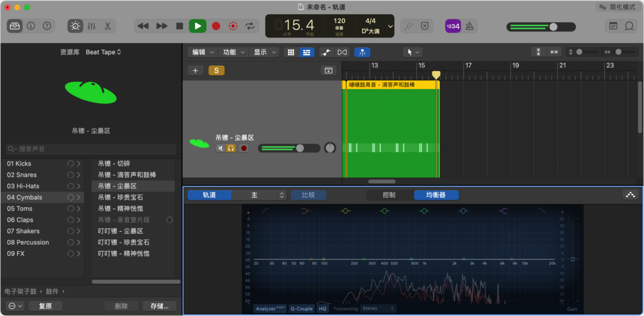Toggle the blue Catch Playhead button
This screenshot has height=316, width=644.
(x=362, y=52)
